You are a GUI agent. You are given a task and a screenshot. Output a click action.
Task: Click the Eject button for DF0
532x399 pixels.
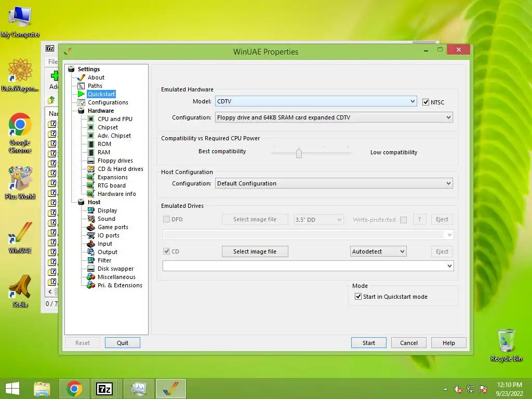coord(442,220)
